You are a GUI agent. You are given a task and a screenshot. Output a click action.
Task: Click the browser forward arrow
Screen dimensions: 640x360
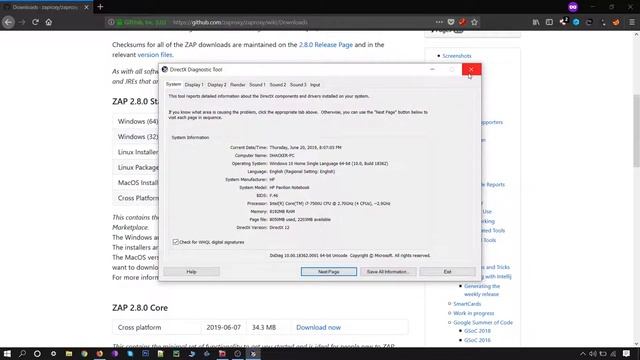pos(22,22)
